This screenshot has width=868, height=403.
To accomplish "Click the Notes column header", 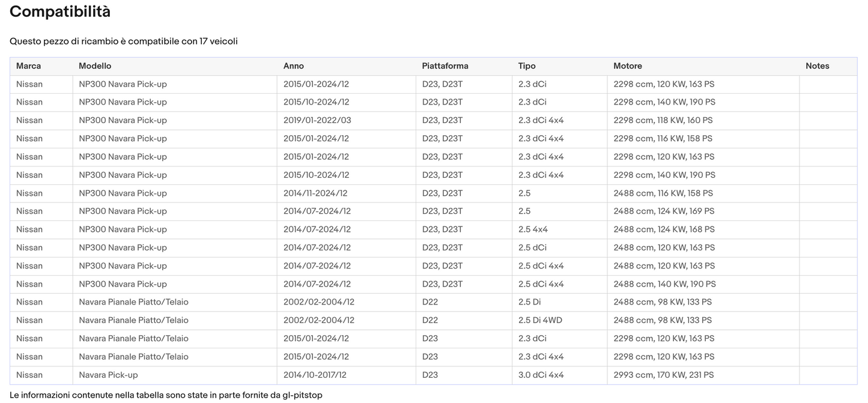I will click(x=817, y=66).
